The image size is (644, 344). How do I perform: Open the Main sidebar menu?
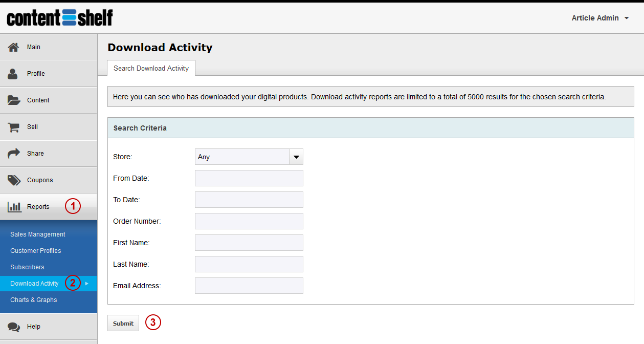click(x=49, y=47)
